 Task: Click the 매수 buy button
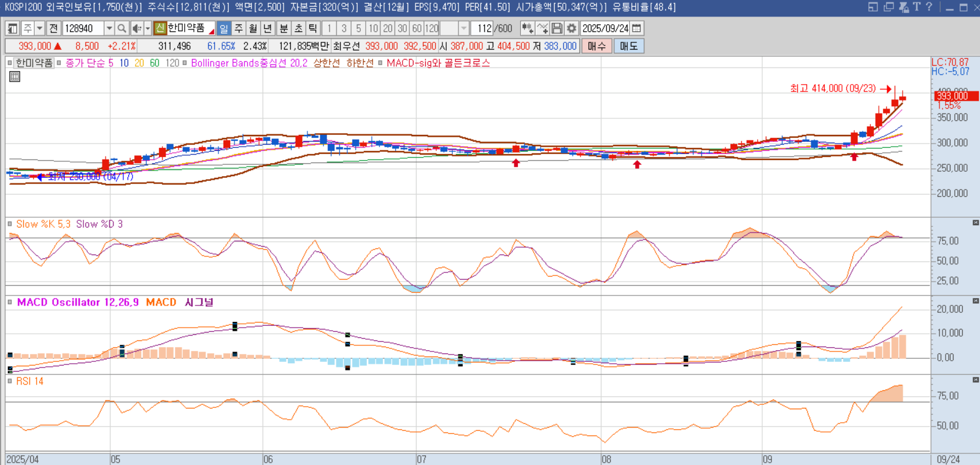596,46
